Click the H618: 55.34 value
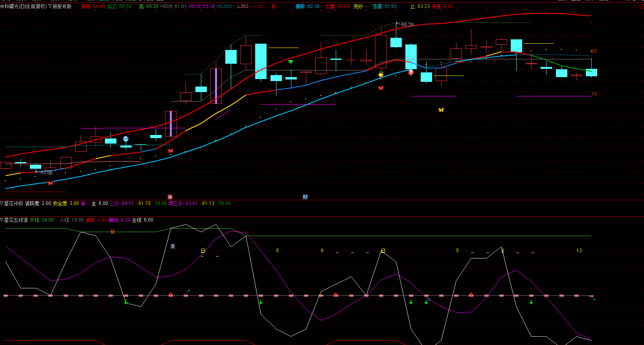The width and height of the screenshot is (644, 345). (x=202, y=6)
